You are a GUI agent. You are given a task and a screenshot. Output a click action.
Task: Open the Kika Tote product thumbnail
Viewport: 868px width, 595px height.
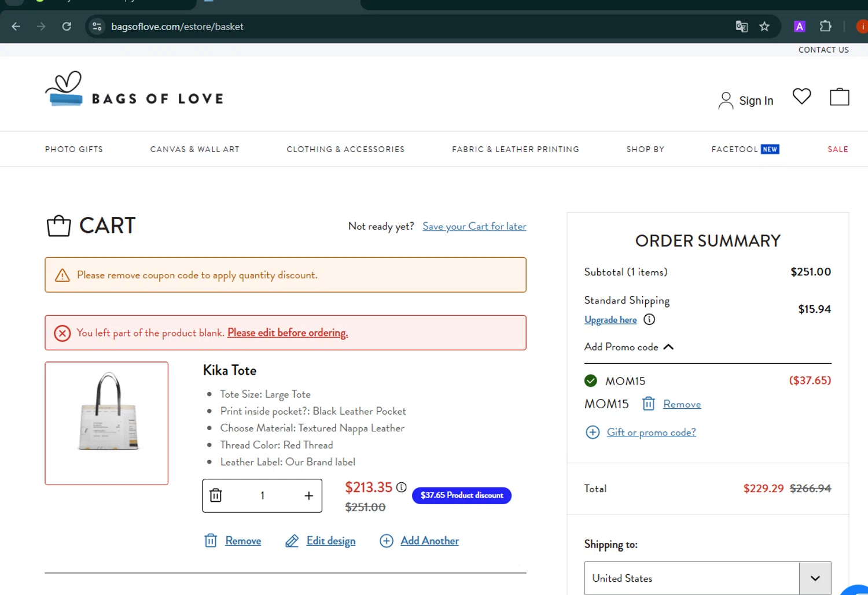[106, 423]
